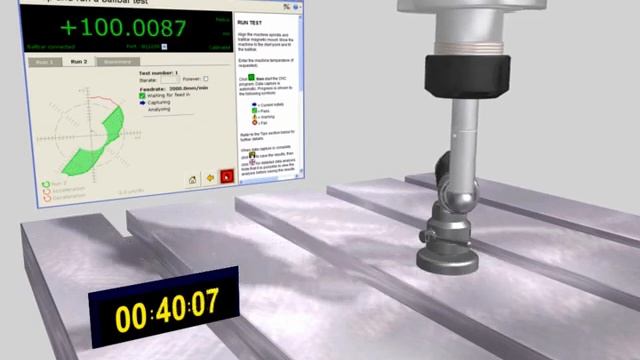
Task: Click the Test number label
Action: click(158, 73)
